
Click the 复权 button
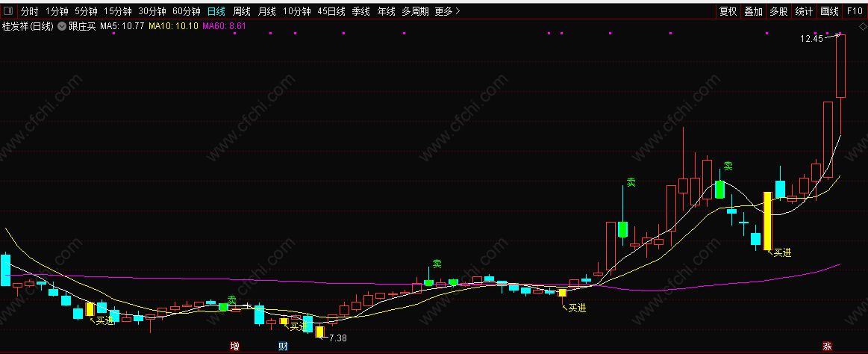(728, 11)
